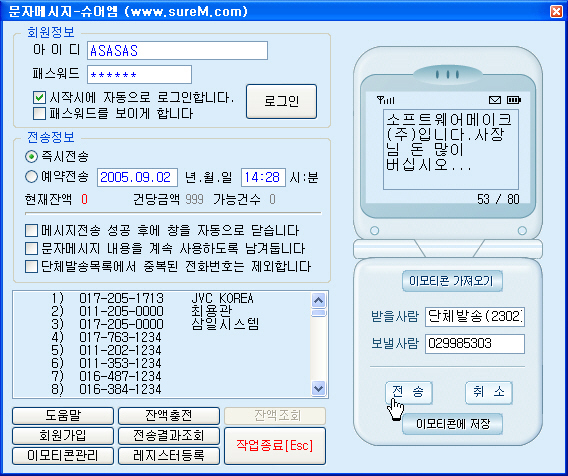Click the 보낼사람 sender number field
Image resolution: width=568 pixels, height=476 pixels.
tap(475, 344)
